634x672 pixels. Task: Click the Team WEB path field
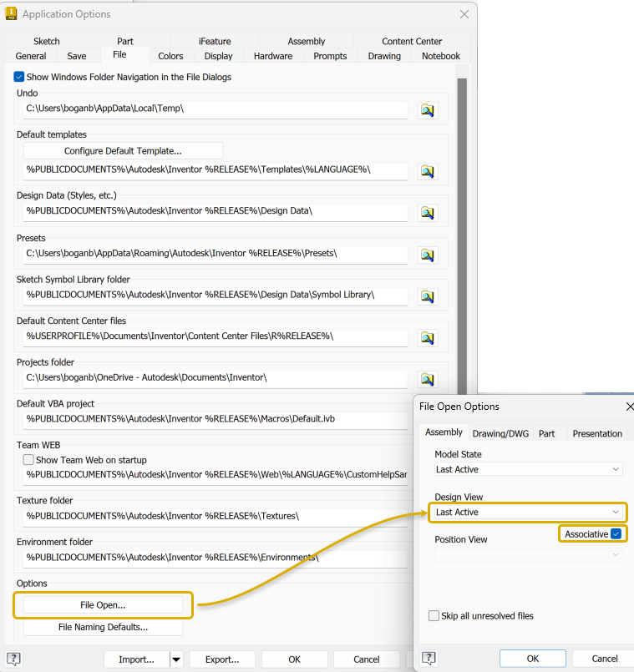point(216,475)
